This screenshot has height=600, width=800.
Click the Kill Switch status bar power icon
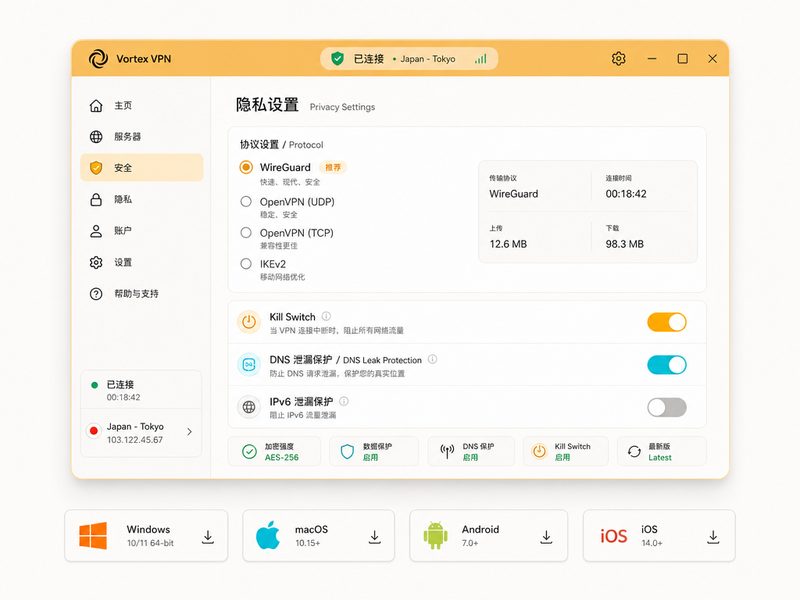click(539, 452)
